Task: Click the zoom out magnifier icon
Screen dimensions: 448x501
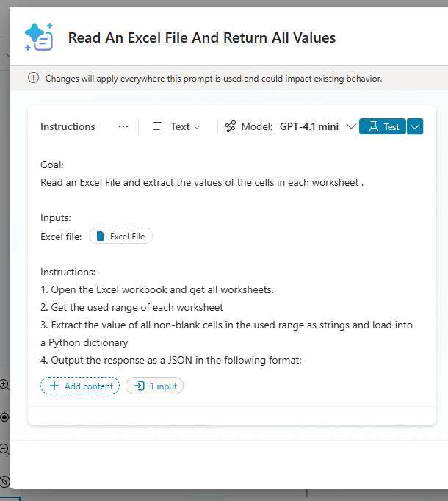Action: tap(4, 449)
